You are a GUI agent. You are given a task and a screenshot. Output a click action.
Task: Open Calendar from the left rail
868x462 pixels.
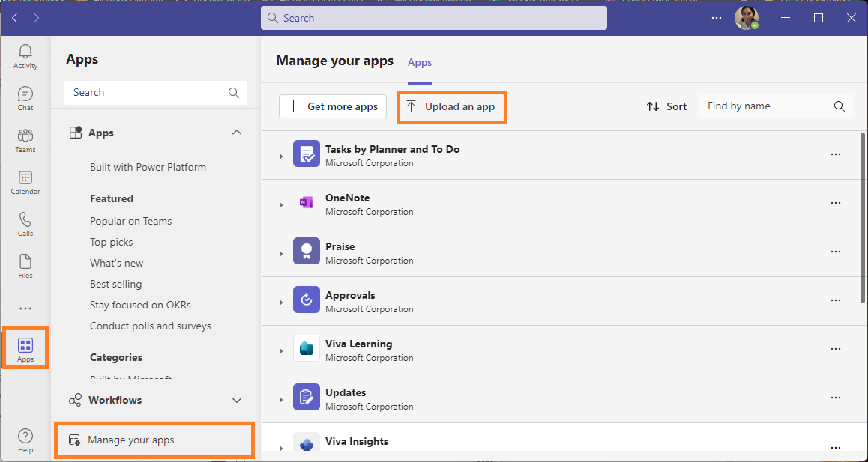click(25, 182)
